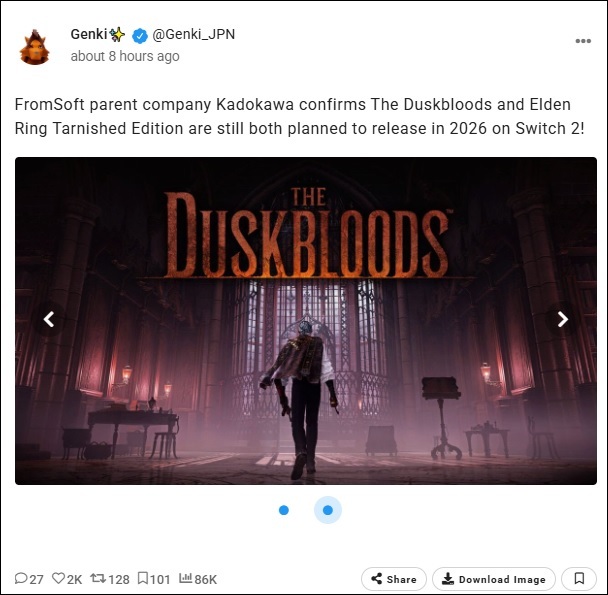The height and width of the screenshot is (595, 608).
Task: Advance carousel with right chevron arrow
Action: click(563, 320)
